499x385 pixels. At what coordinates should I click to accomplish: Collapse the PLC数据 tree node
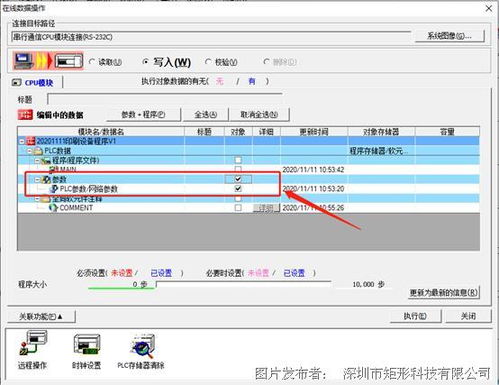point(29,151)
